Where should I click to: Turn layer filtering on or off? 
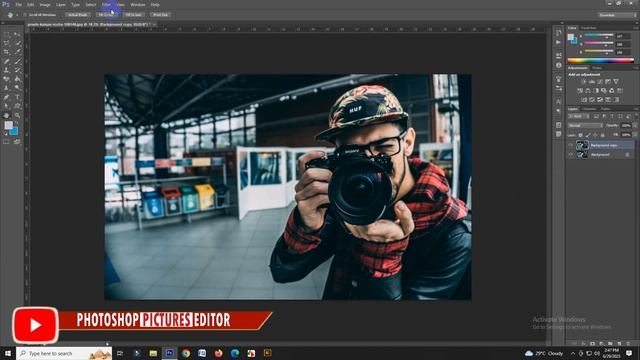[635, 116]
